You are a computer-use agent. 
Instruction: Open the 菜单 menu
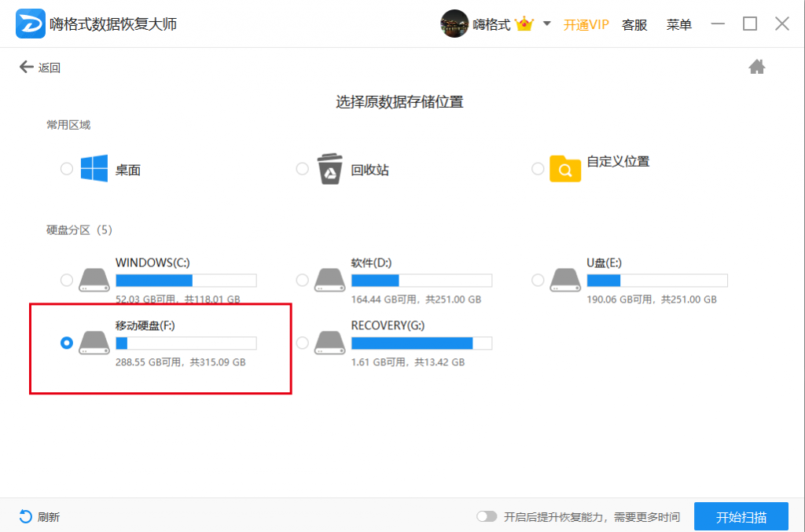pos(678,24)
